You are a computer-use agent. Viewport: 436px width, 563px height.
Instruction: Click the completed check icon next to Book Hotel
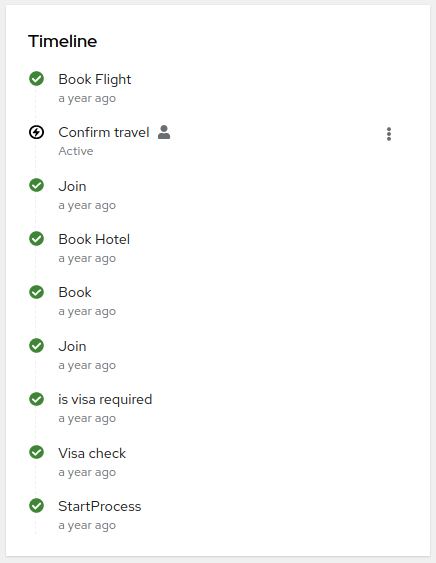[x=36, y=239]
